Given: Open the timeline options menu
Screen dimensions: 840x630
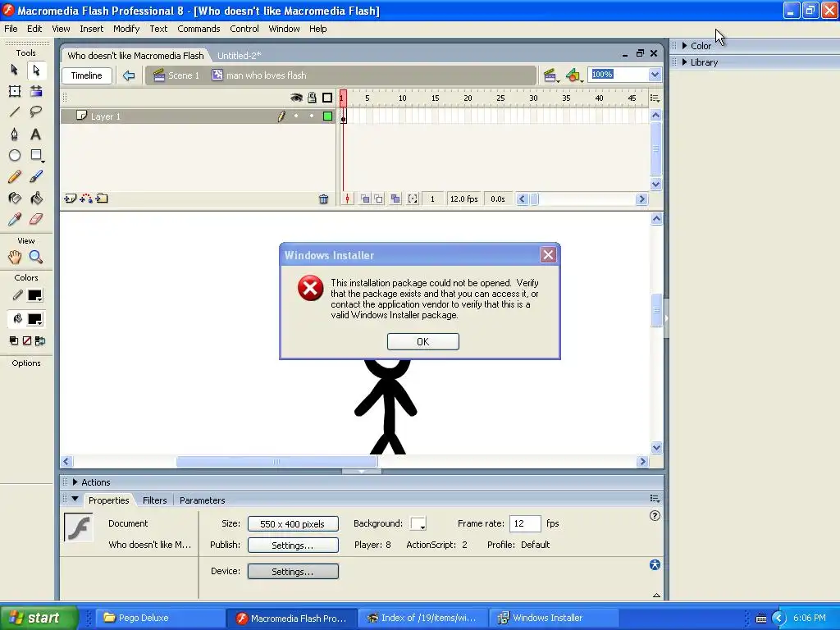Looking at the screenshot, I should coord(655,98).
